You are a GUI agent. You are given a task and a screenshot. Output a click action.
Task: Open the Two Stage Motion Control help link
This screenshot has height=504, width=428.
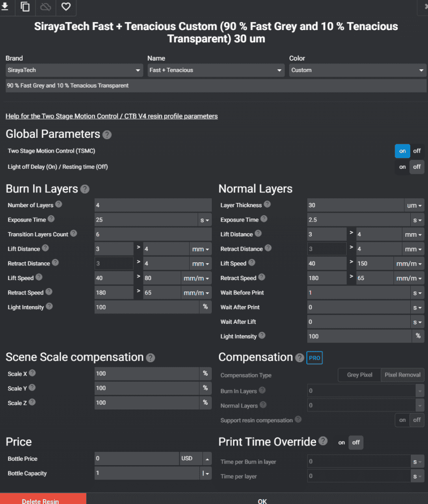[x=111, y=116]
